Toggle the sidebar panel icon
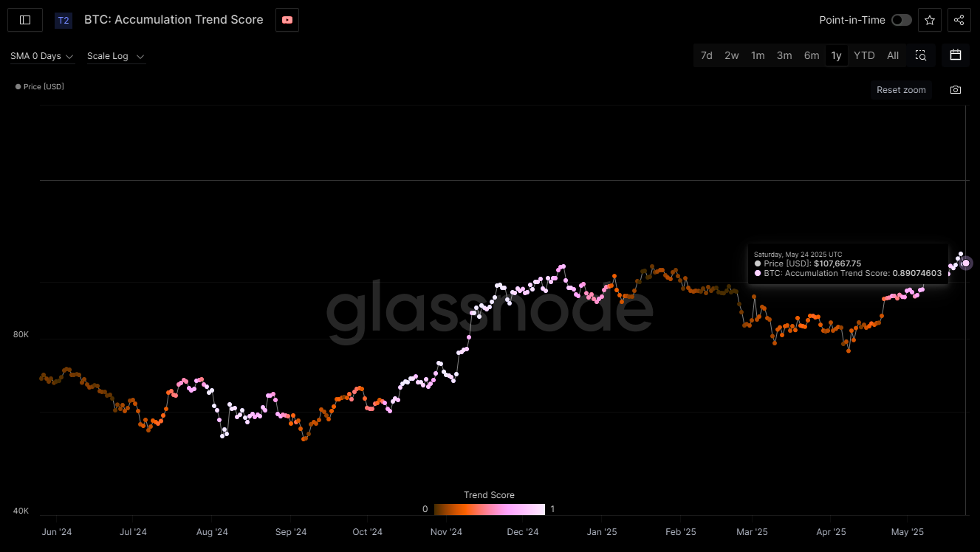The width and height of the screenshot is (980, 552). coord(25,20)
